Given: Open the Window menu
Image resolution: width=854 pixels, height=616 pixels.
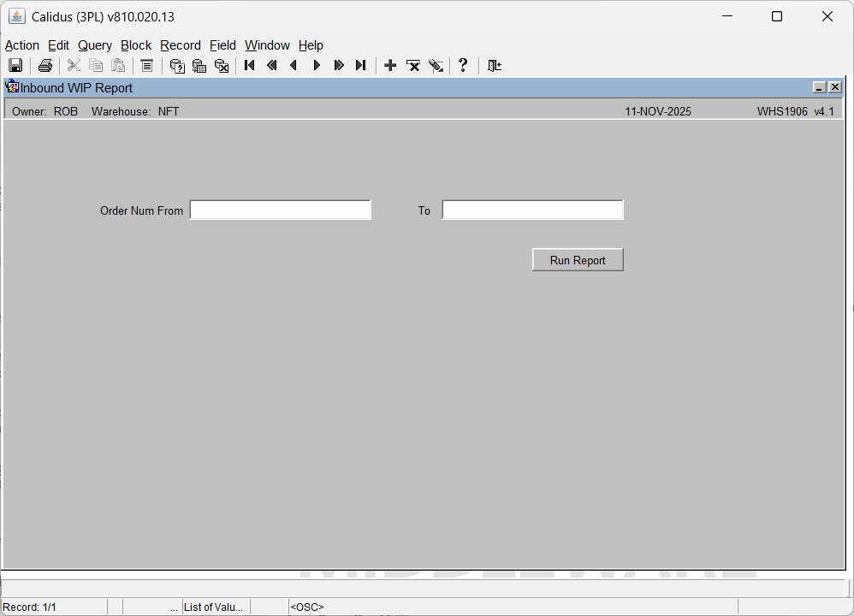Looking at the screenshot, I should 267,45.
